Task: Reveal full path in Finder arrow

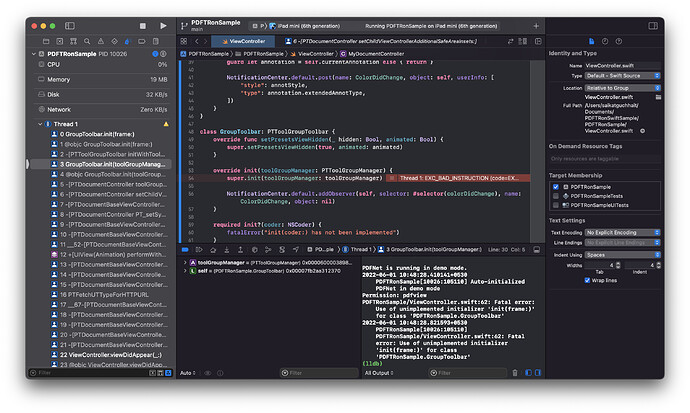Action: [642, 131]
